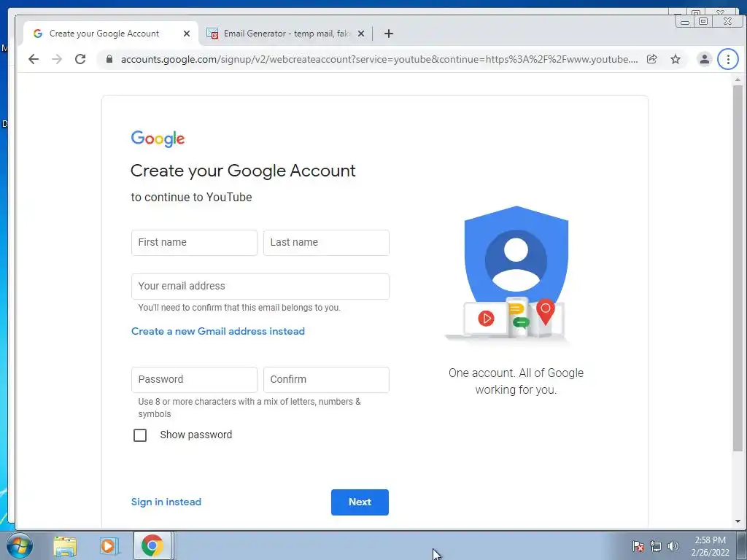The height and width of the screenshot is (560, 747).
Task: Click the vertical scrollbar thumb
Action: point(738,268)
